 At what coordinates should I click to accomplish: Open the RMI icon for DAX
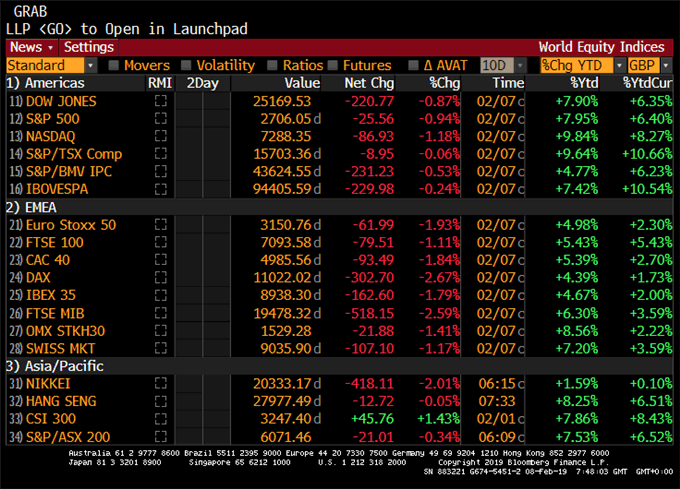point(160,277)
